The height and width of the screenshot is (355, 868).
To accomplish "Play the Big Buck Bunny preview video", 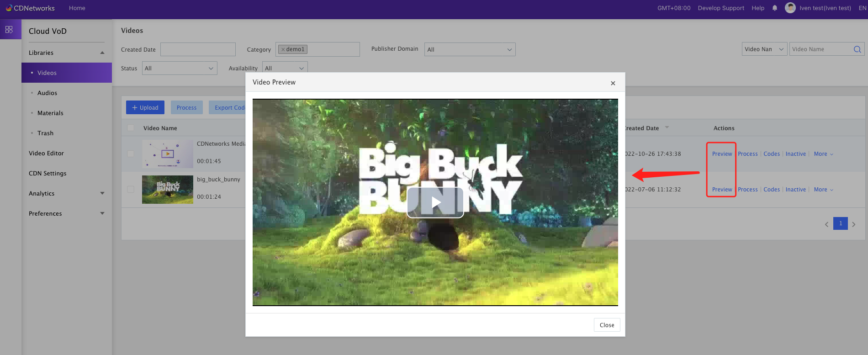I will tap(435, 202).
